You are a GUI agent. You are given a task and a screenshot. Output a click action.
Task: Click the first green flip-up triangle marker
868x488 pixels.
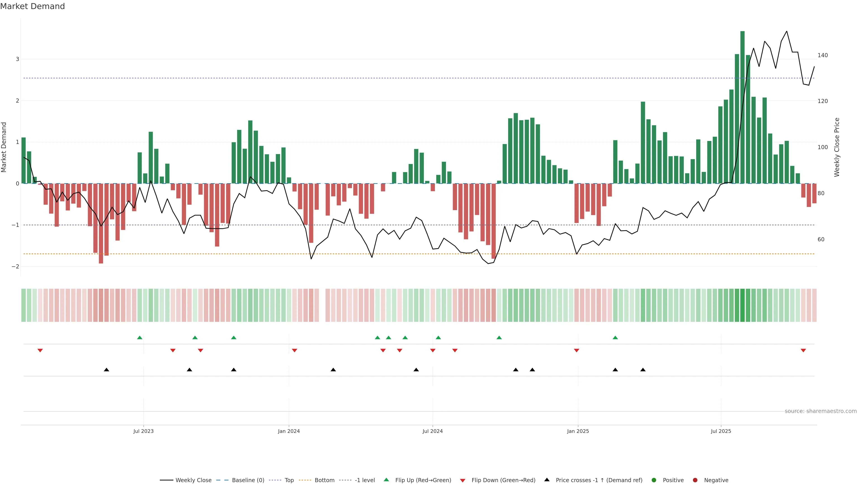click(x=140, y=338)
